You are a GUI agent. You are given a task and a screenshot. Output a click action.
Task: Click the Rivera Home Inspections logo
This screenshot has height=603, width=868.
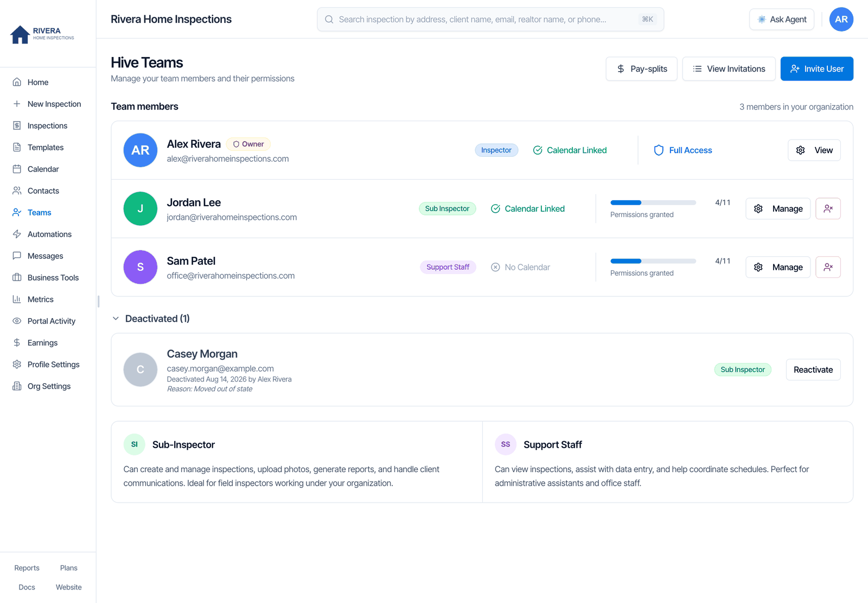(42, 34)
